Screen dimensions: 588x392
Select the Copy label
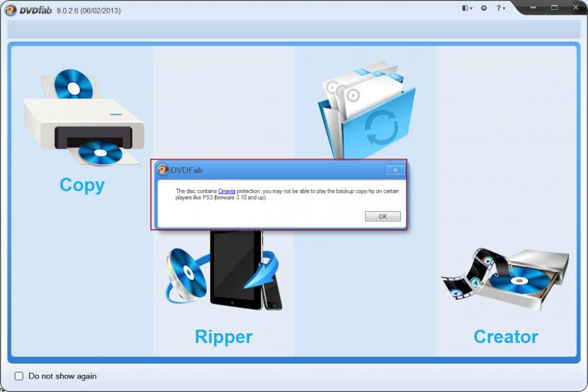[x=82, y=185]
